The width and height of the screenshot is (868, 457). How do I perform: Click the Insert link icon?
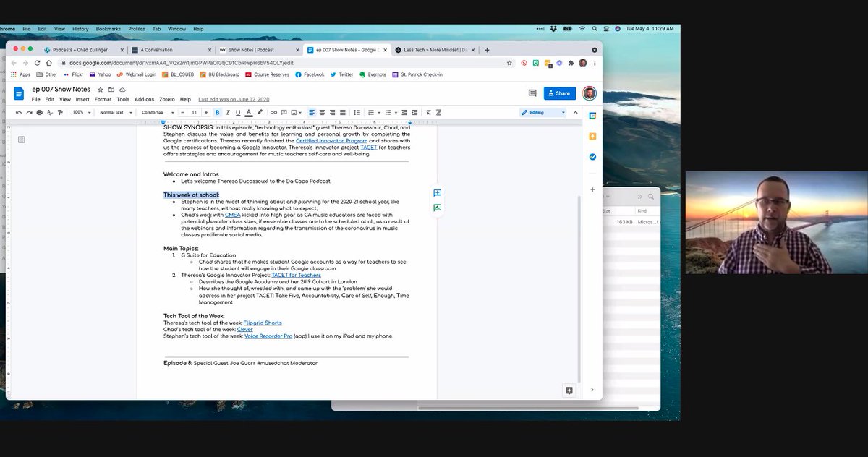pos(273,113)
